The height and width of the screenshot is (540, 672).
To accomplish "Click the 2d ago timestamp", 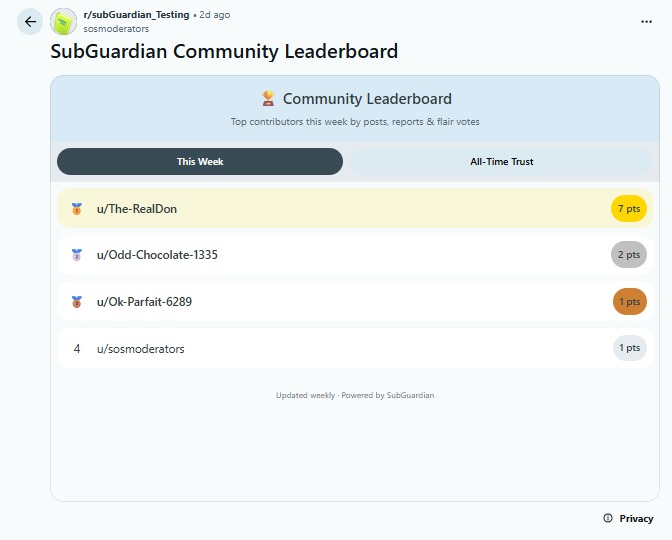I will (x=215, y=15).
